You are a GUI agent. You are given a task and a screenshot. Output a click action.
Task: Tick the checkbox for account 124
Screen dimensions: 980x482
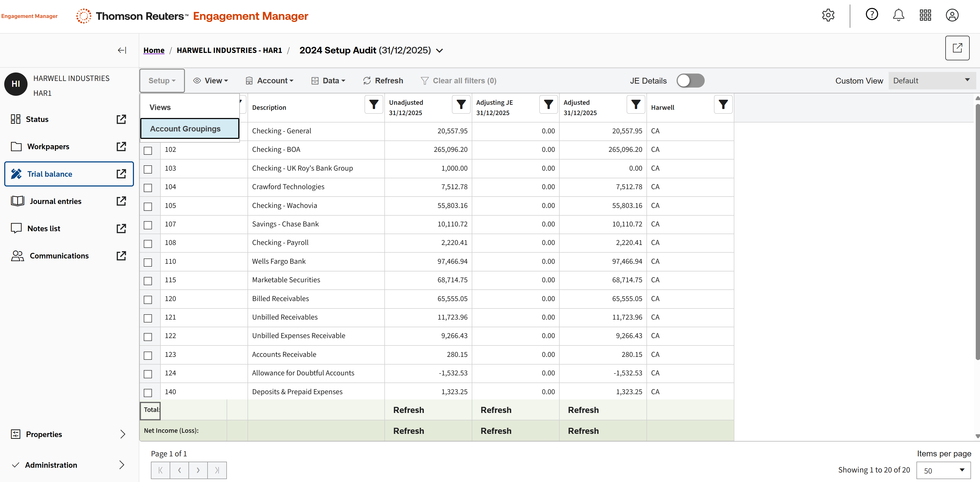point(148,374)
